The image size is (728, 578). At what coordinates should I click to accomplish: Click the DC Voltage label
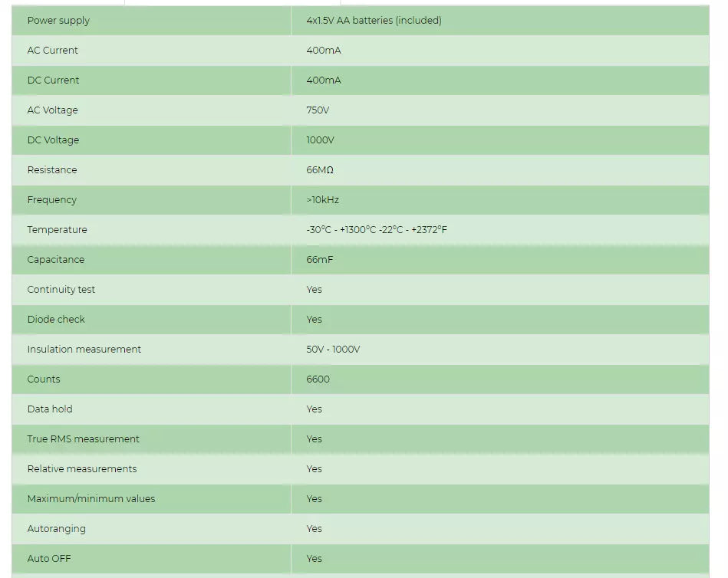point(53,140)
